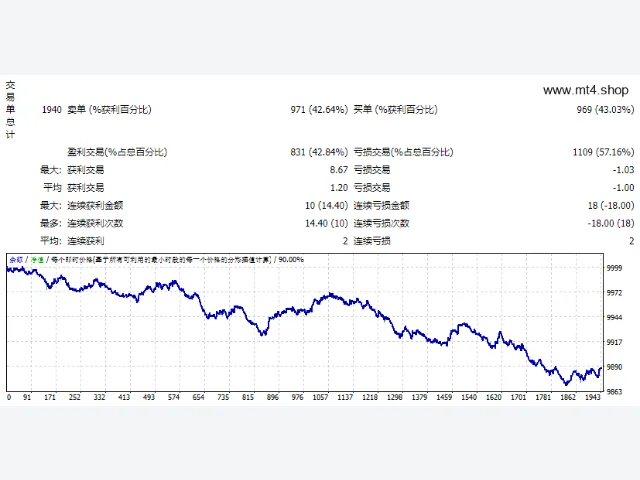Select "获利交易" in the 平均 row
Image resolution: width=640 pixels, height=480 pixels.
click(x=86, y=188)
